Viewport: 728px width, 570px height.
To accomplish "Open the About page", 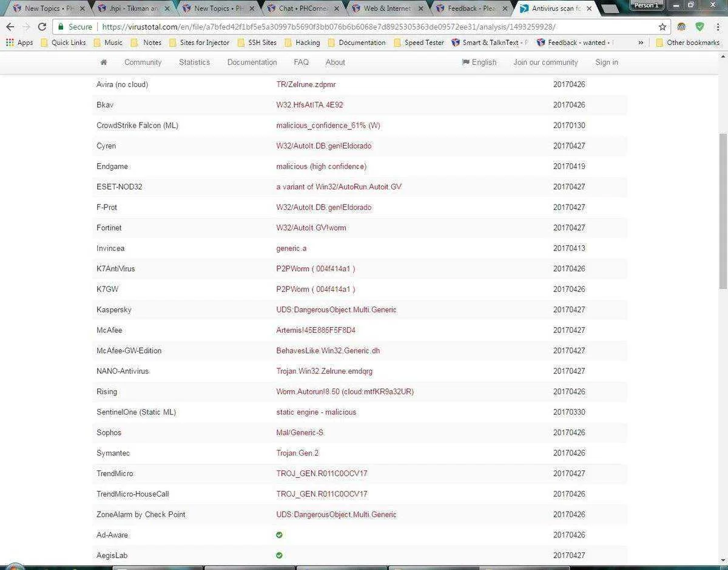I will (335, 62).
